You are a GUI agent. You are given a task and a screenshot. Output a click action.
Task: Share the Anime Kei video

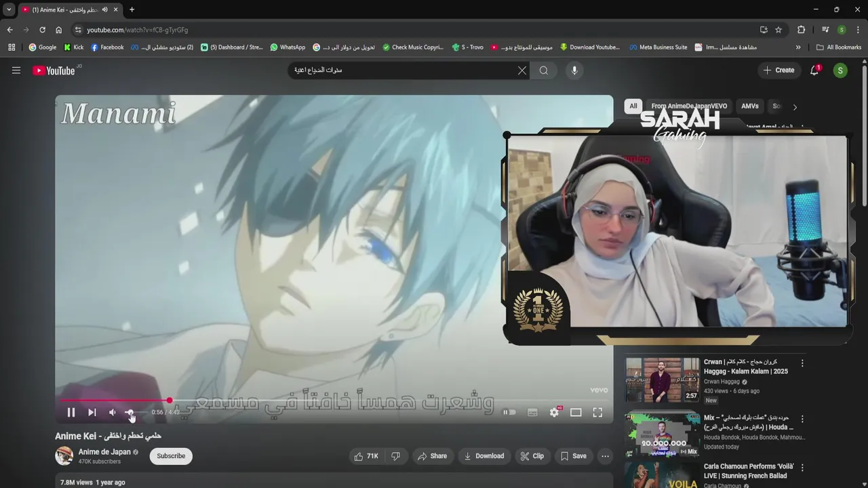point(432,456)
